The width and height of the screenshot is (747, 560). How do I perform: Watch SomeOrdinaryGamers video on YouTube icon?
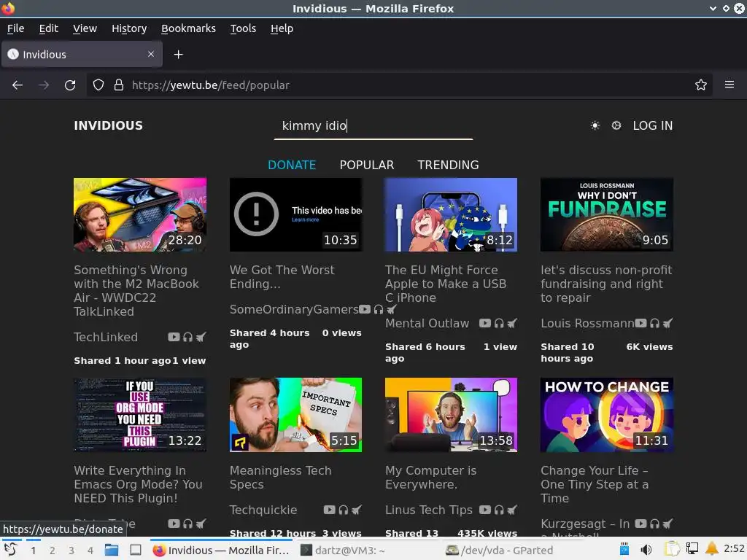(365, 309)
